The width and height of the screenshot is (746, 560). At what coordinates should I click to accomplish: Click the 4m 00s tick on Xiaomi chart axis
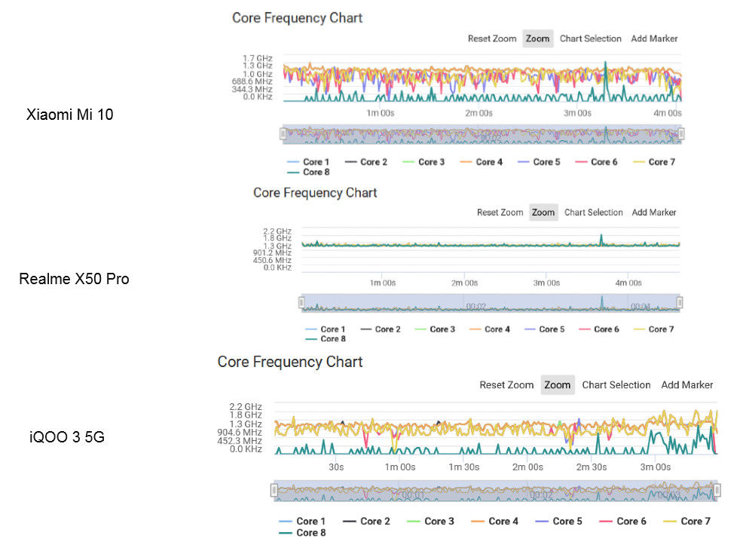[x=668, y=113]
